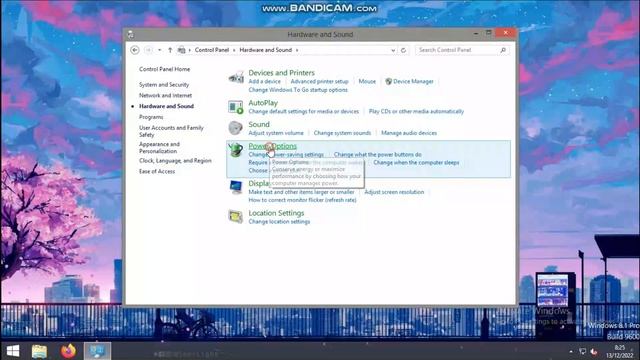This screenshot has width=640, height=360.
Task: Open Appearance and Personalization category
Action: point(159,147)
